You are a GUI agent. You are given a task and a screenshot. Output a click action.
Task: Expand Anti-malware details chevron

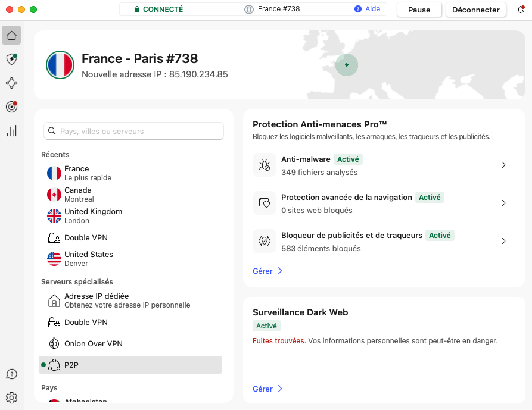click(x=503, y=165)
